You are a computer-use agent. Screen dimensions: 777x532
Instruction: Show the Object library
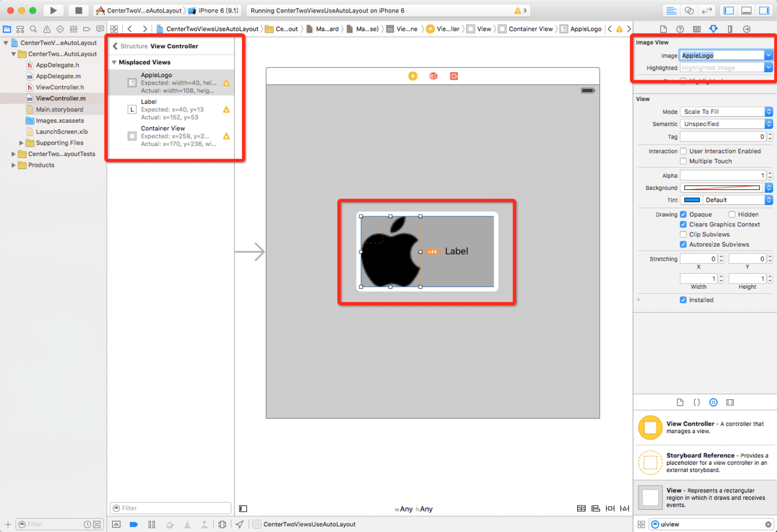713,402
